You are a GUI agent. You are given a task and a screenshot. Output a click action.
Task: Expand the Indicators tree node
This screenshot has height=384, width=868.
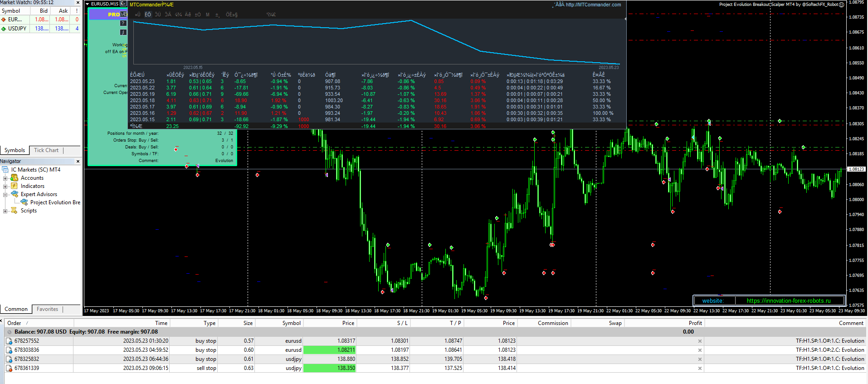pos(5,186)
